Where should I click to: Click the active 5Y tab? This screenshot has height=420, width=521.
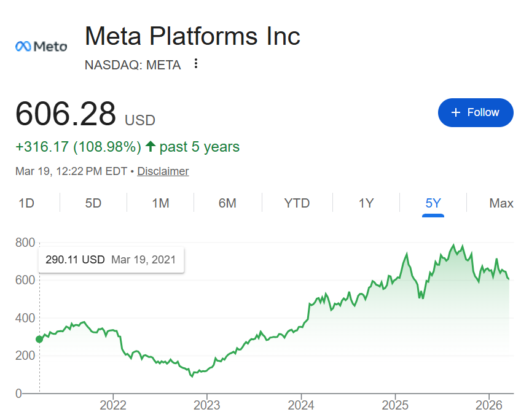[x=433, y=203]
